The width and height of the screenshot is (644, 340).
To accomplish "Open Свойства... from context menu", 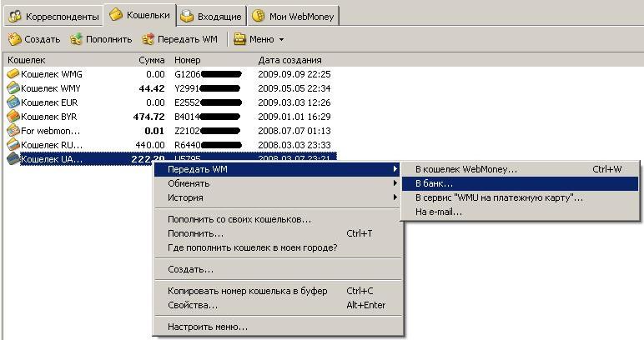I will coord(277,305).
